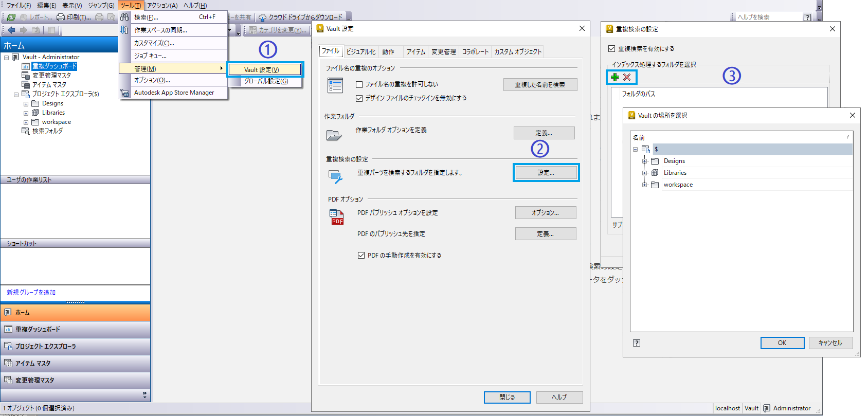This screenshot has height=416, width=868.
Task: Expand the Libraries folder in home tree
Action: pyautogui.click(x=26, y=113)
